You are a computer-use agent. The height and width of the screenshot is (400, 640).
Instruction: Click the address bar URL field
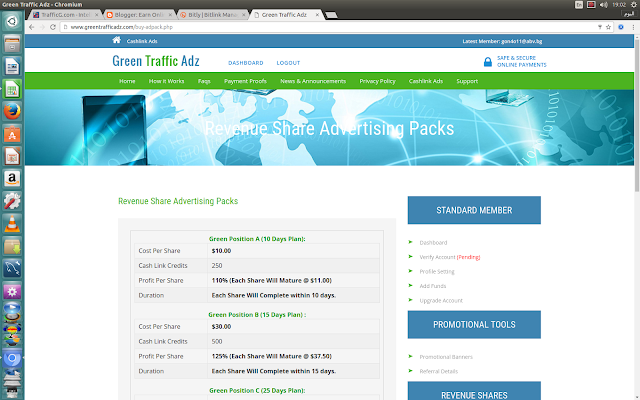coord(331,27)
